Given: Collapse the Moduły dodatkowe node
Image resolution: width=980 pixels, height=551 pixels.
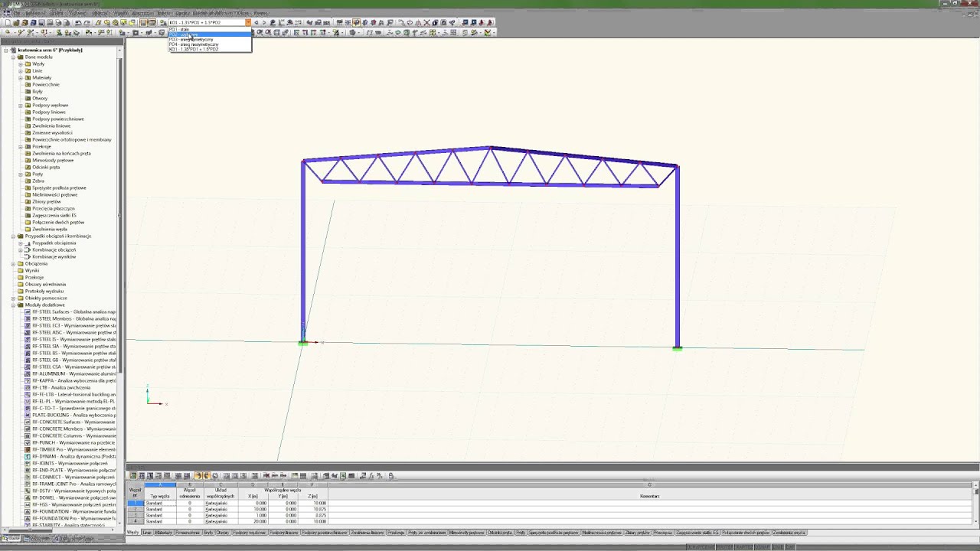Looking at the screenshot, I should click(14, 305).
